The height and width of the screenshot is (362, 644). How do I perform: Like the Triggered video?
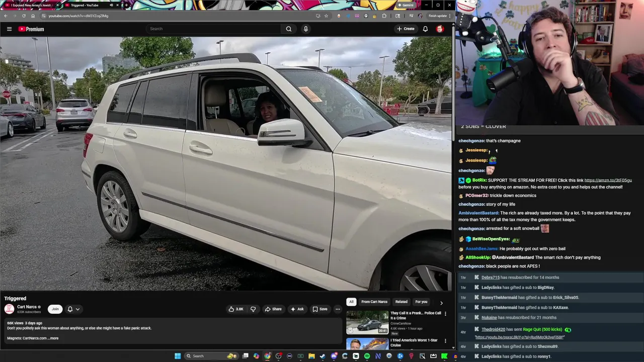click(x=236, y=309)
